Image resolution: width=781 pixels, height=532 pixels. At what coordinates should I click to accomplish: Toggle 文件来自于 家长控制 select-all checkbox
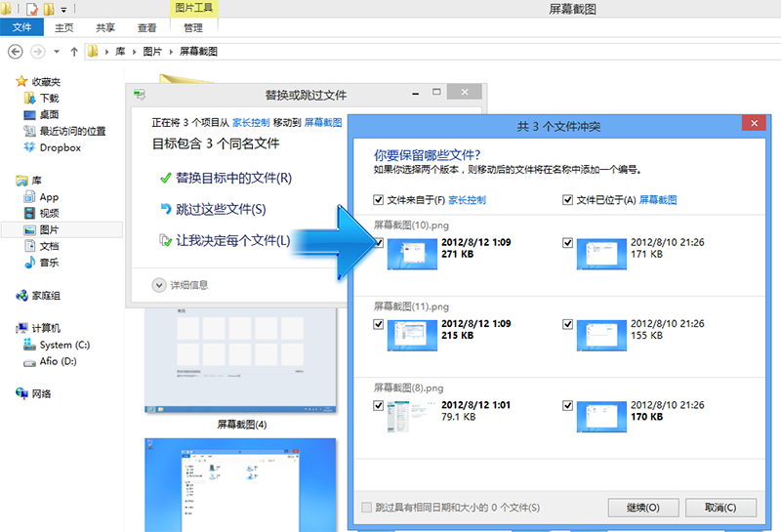click(x=378, y=200)
